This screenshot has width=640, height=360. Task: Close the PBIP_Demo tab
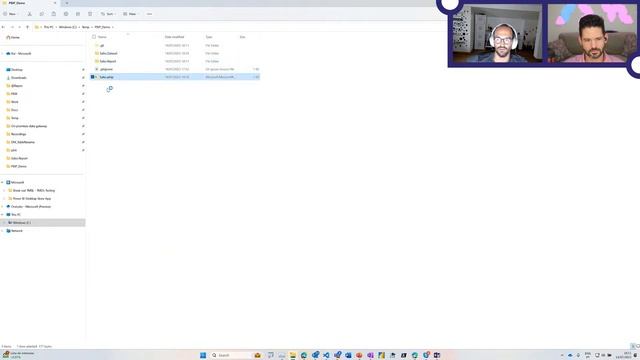pyautogui.click(x=55, y=3)
